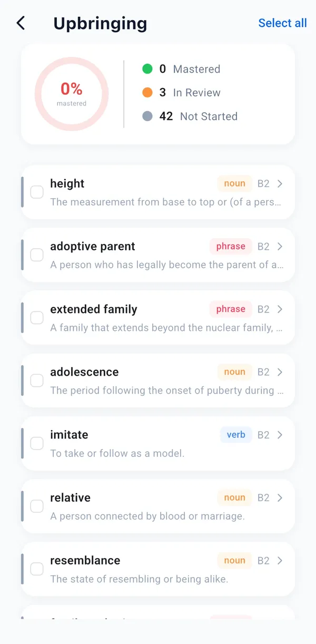Viewport: 316px width, 644px height.
Task: Tap Select all link
Action: point(282,23)
